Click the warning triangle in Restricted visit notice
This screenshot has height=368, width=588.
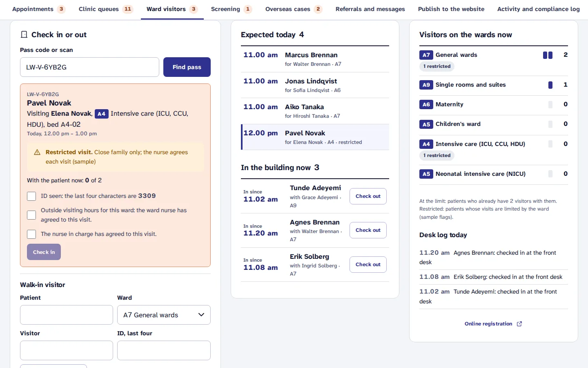pos(37,152)
